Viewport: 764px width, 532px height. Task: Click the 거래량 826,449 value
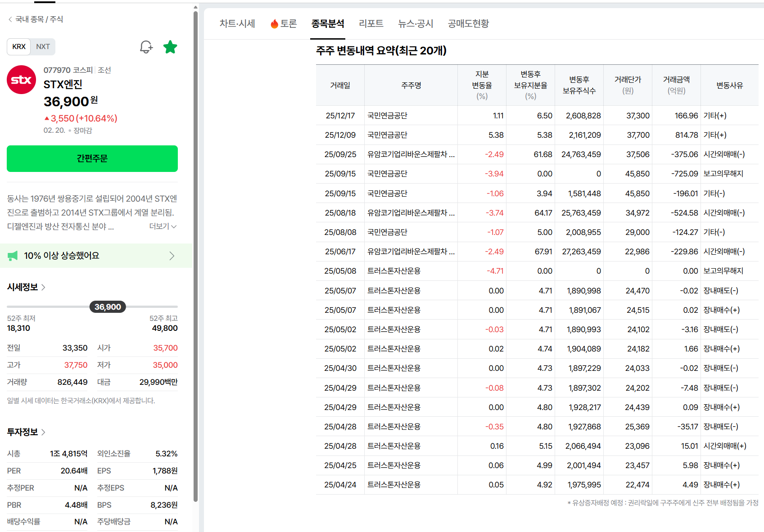tap(72, 382)
